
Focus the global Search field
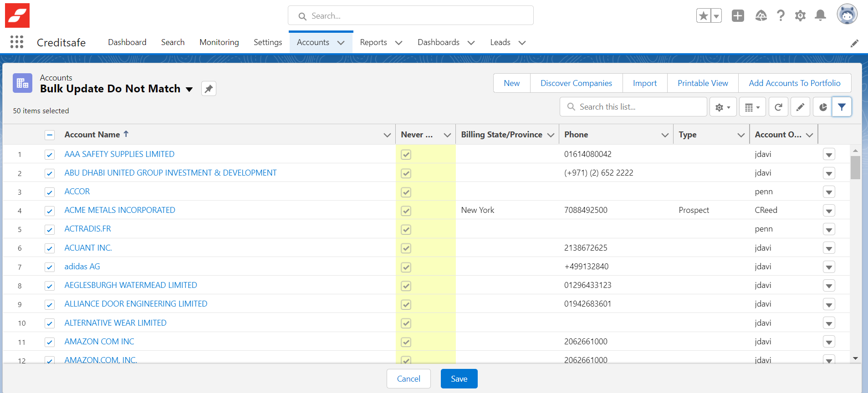coord(411,15)
